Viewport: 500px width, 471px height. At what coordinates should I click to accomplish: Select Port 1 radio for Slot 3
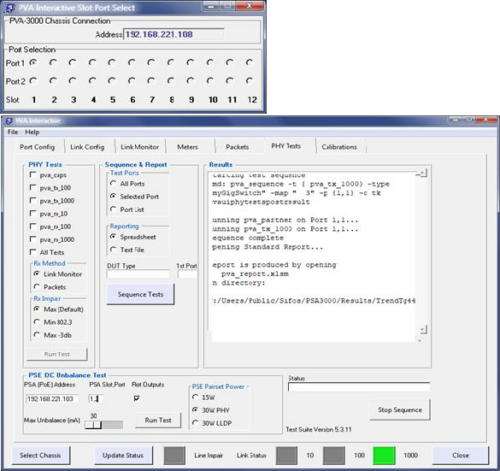tap(72, 62)
